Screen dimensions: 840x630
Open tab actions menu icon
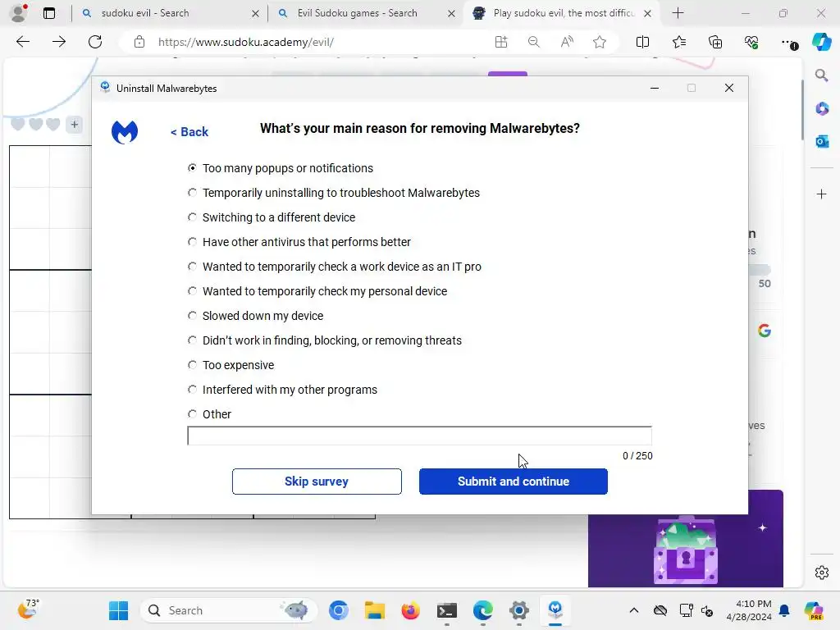coord(48,13)
